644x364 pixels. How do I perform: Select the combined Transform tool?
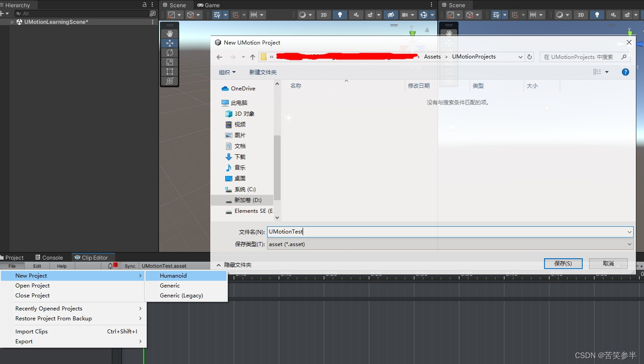(x=170, y=81)
